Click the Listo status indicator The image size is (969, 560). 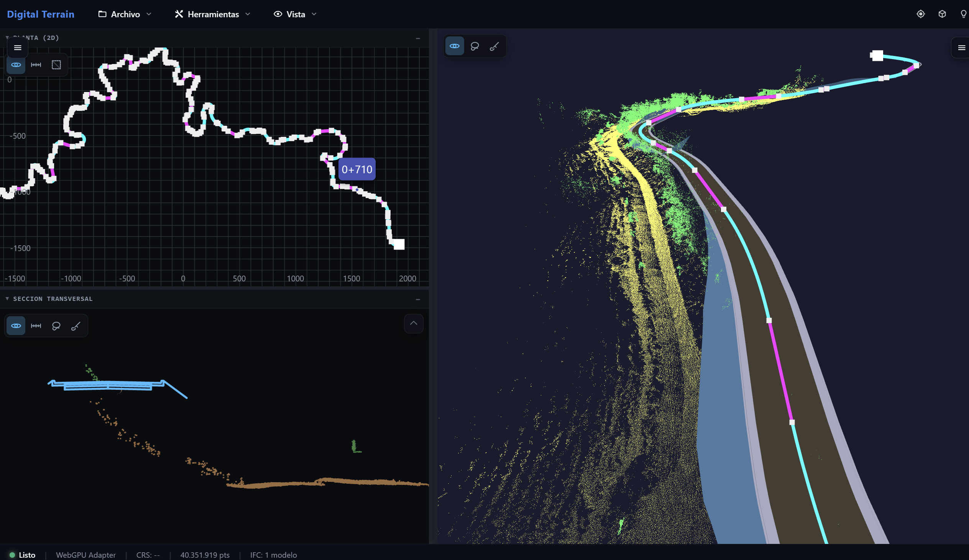[23, 555]
